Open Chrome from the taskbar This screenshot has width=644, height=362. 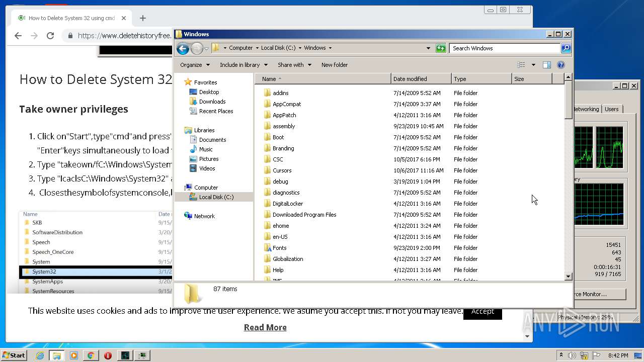pyautogui.click(x=91, y=355)
